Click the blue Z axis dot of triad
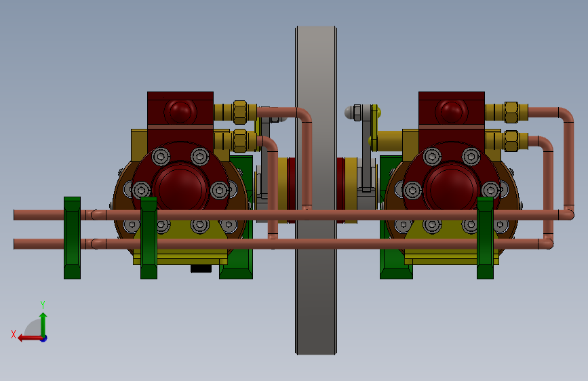The image size is (588, 381). pyautogui.click(x=44, y=338)
